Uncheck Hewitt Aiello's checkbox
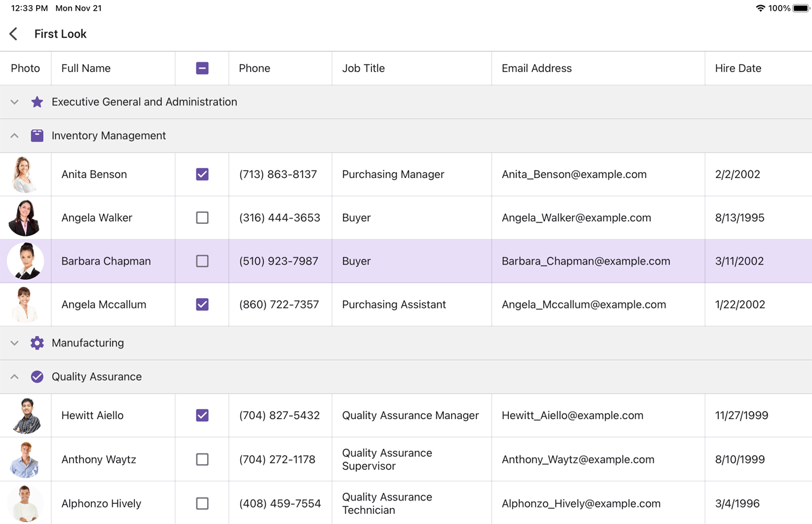Screen dimensions: 812x524 pos(201,415)
